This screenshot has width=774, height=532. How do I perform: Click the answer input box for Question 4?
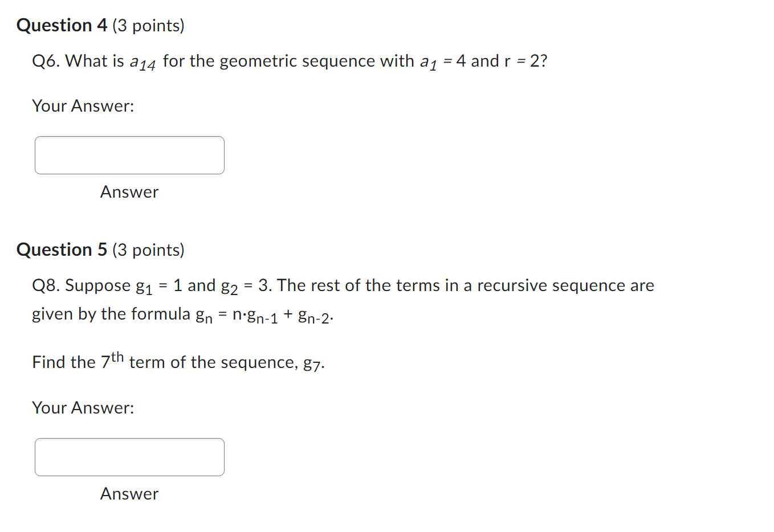point(129,155)
